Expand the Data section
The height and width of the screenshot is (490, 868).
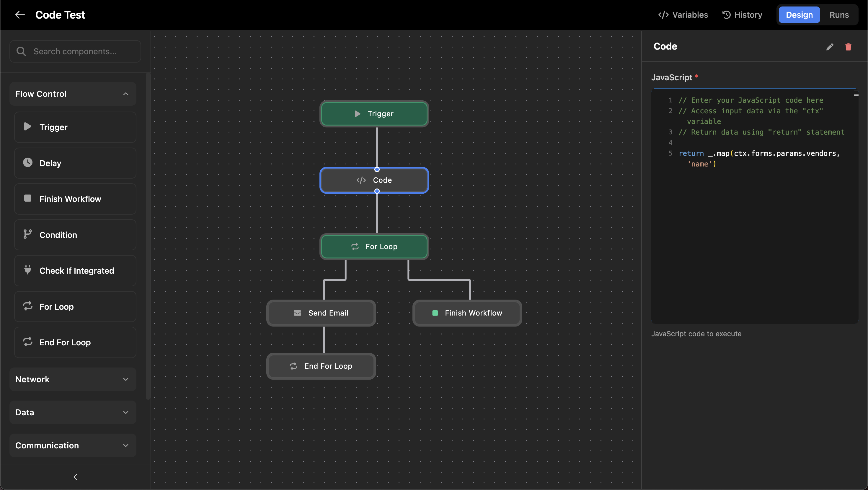point(73,412)
